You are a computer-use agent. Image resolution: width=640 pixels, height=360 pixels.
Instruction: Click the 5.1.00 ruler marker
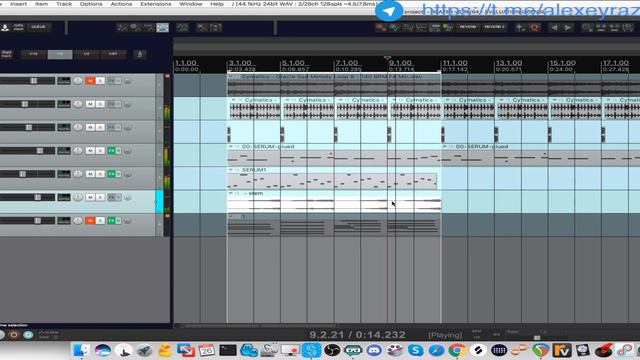pos(293,63)
